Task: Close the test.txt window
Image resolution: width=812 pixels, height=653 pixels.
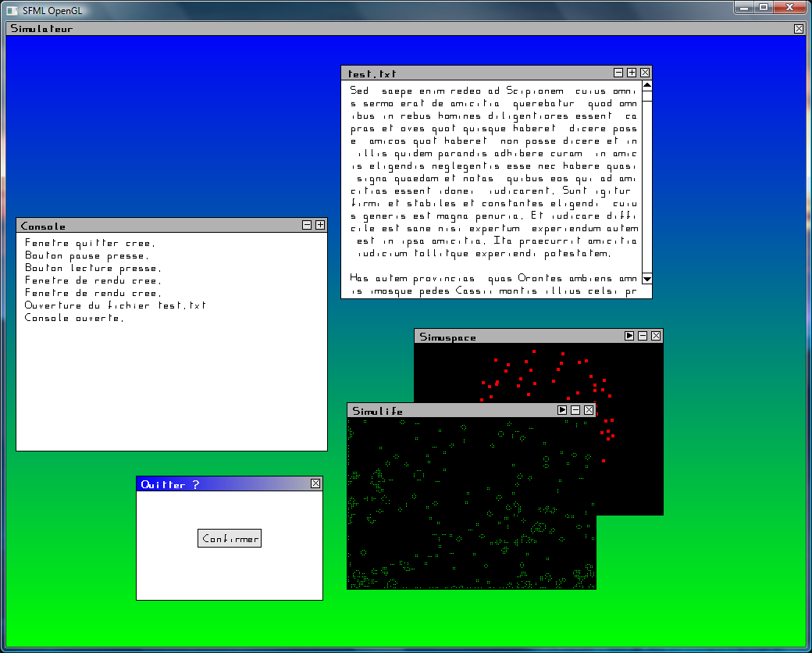Action: [x=645, y=73]
